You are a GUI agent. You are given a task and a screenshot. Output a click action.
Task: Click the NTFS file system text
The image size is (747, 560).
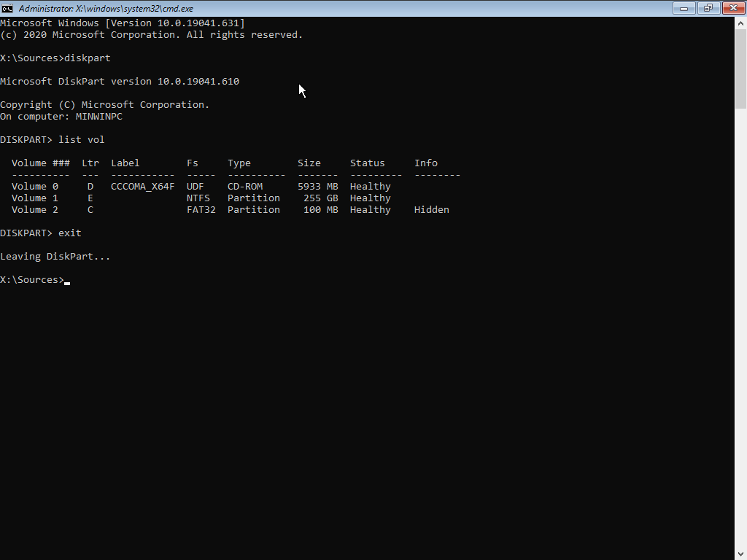pos(198,198)
